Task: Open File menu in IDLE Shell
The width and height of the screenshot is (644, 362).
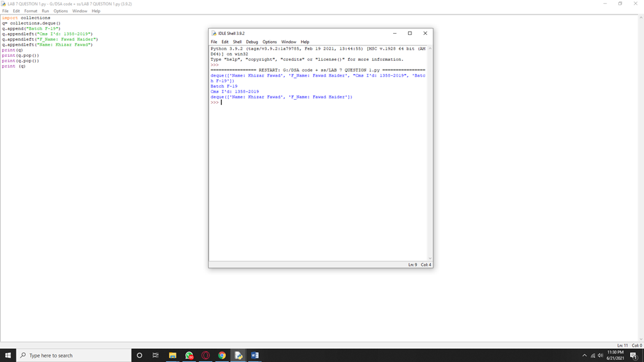Action: pos(214,42)
